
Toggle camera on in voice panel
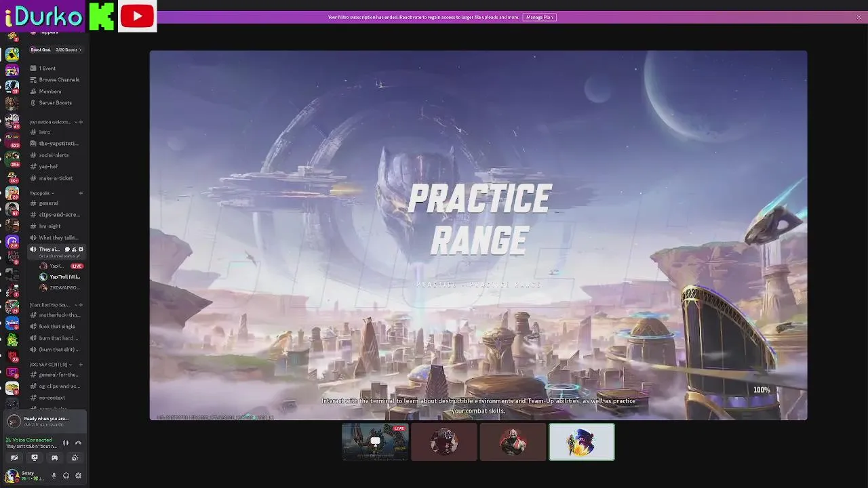[x=14, y=457]
